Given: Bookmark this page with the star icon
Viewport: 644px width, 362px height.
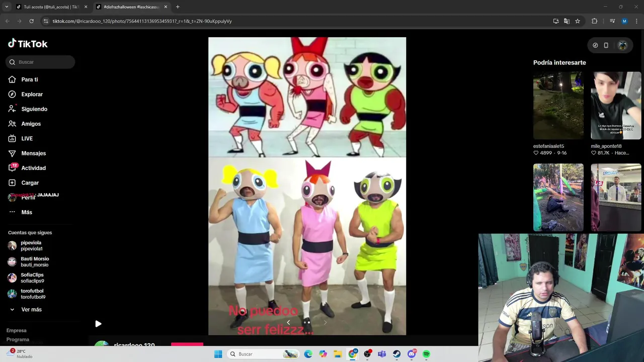Looking at the screenshot, I should [578, 21].
